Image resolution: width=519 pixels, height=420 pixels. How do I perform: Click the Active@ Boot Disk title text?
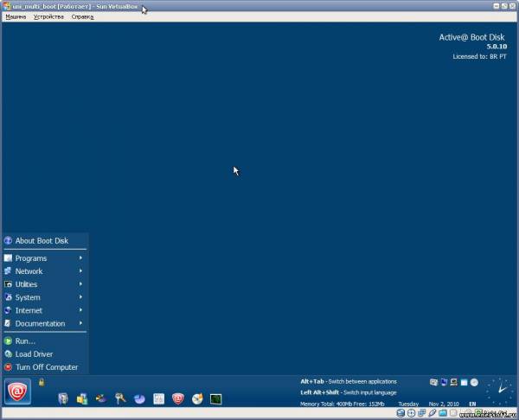[471, 37]
